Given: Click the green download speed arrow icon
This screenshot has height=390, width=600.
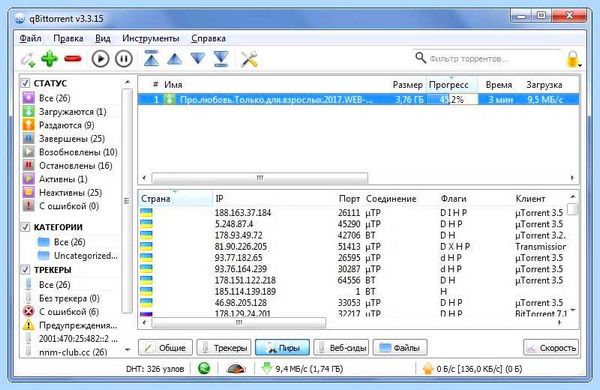Looking at the screenshot, I should point(266,369).
